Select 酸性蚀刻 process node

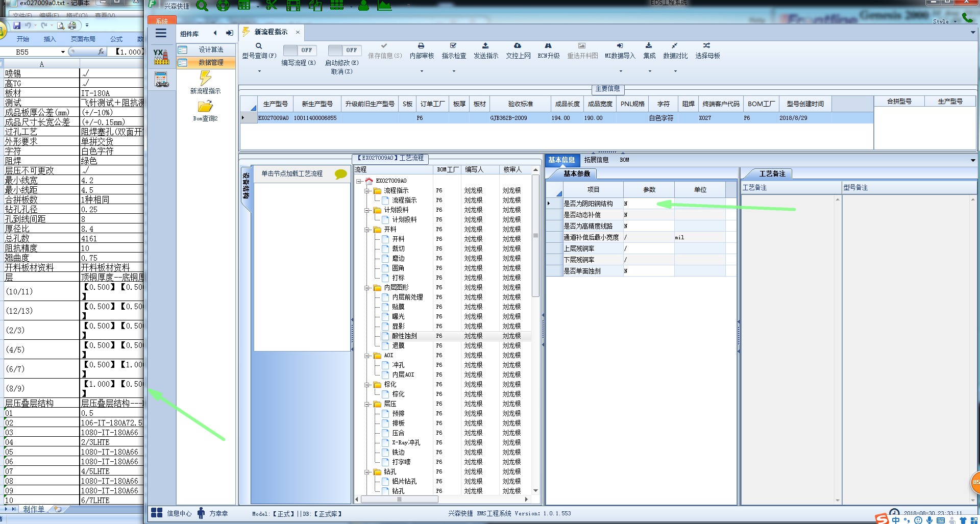tap(404, 336)
